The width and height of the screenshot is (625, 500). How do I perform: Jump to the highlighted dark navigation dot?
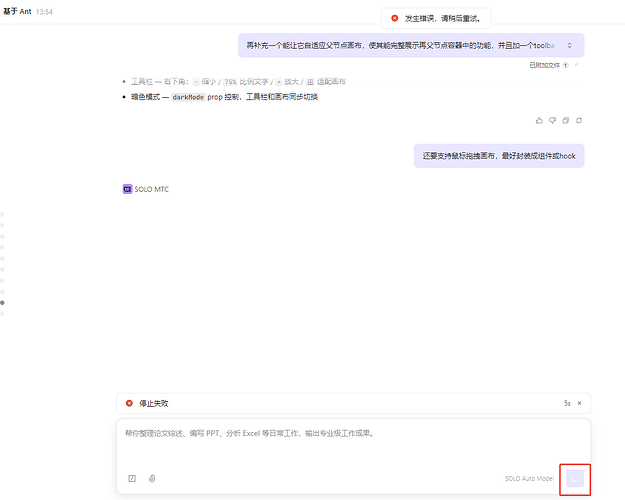[x=3, y=302]
